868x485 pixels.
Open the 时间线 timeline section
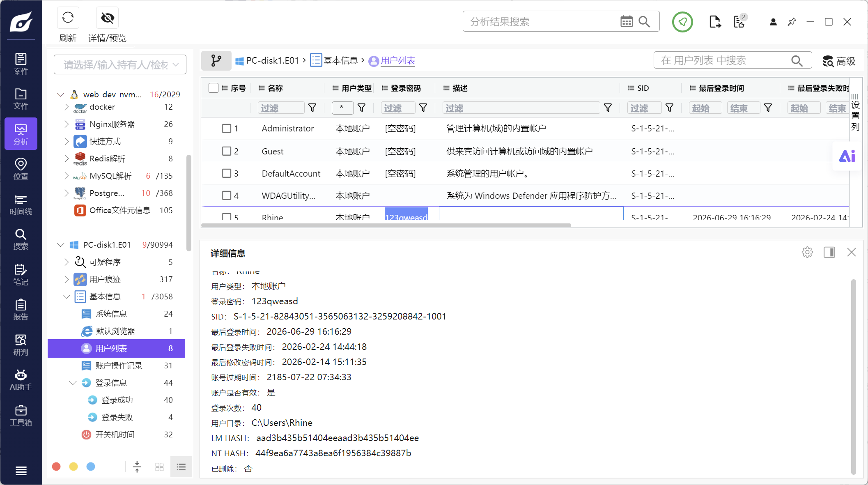coord(21,204)
